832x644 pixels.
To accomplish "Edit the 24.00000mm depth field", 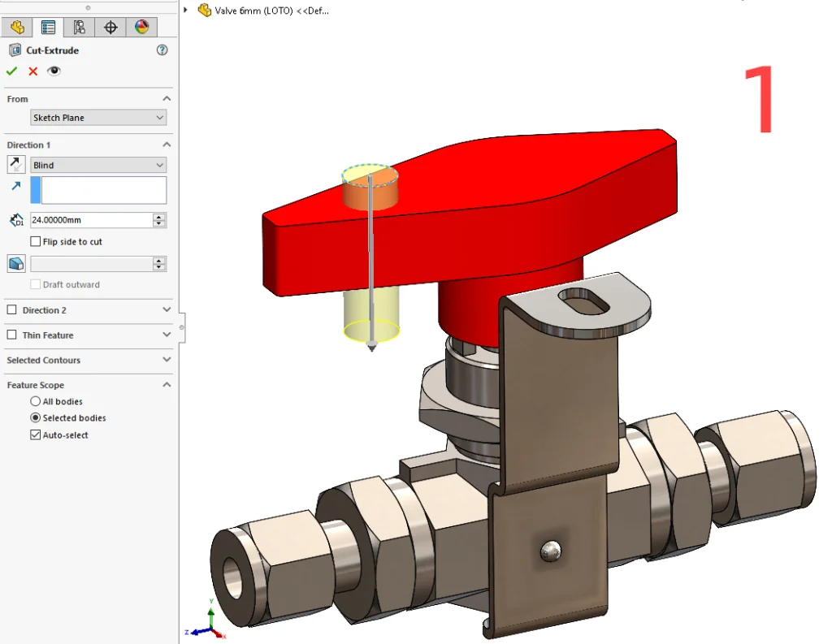I will click(x=91, y=219).
